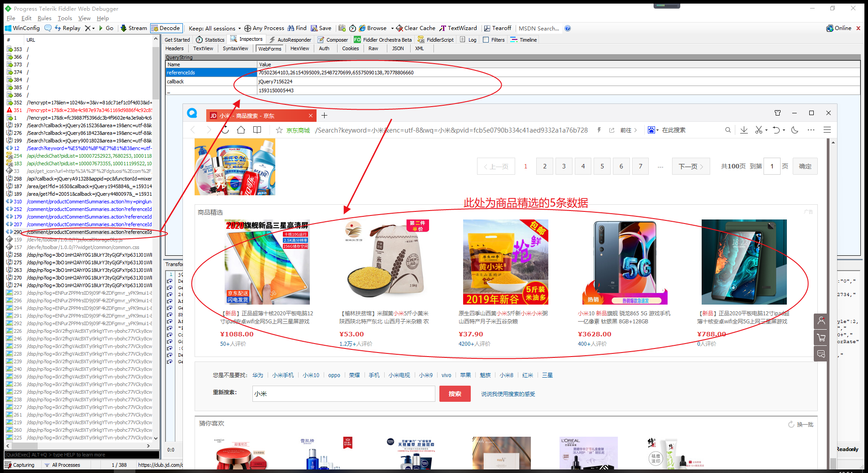868x473 pixels.
Task: Click the 小米10 suggestion link
Action: click(x=311, y=375)
